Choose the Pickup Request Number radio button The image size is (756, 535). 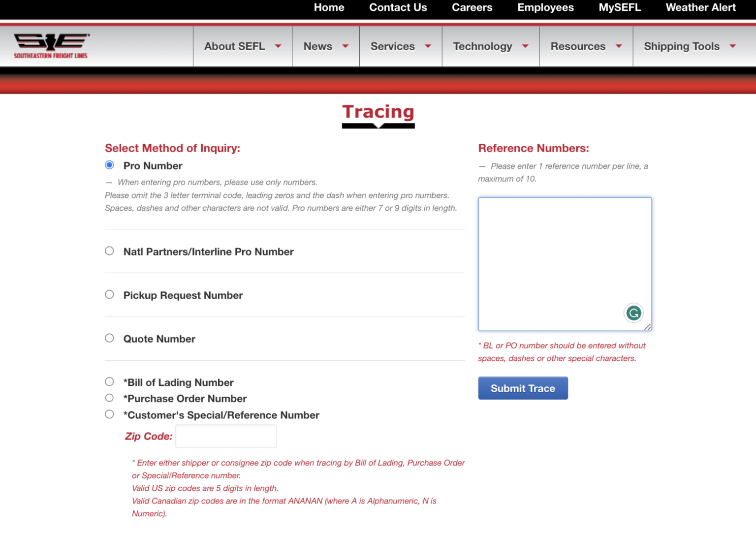point(109,294)
